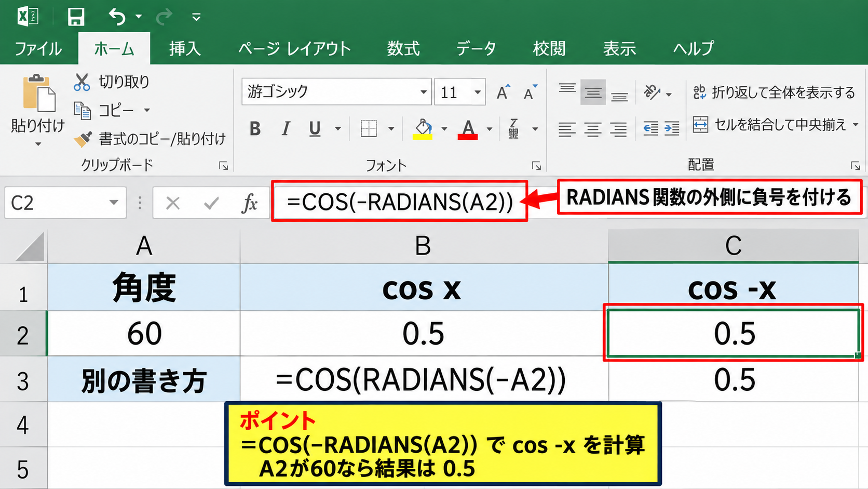Click 切り取り (cut) button
868x489 pixels.
pos(111,82)
